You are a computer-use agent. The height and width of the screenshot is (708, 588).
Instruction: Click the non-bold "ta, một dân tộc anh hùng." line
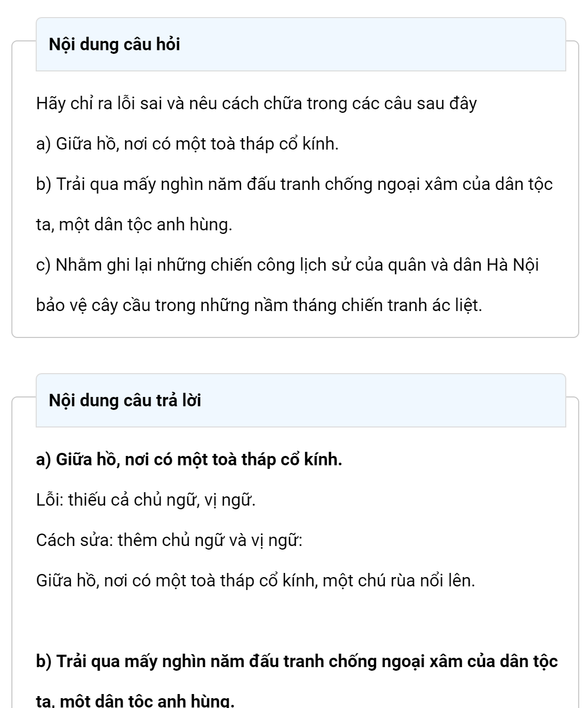pyautogui.click(x=134, y=225)
